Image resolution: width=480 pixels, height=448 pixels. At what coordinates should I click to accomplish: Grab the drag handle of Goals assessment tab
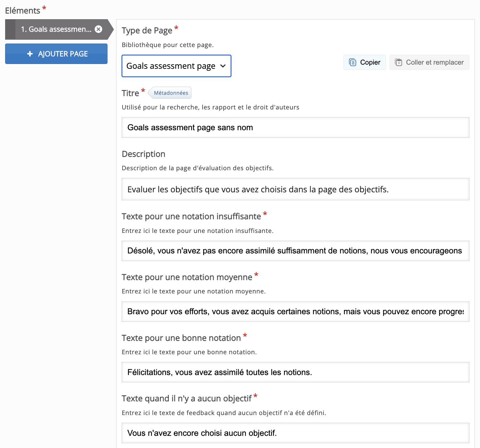(10, 29)
